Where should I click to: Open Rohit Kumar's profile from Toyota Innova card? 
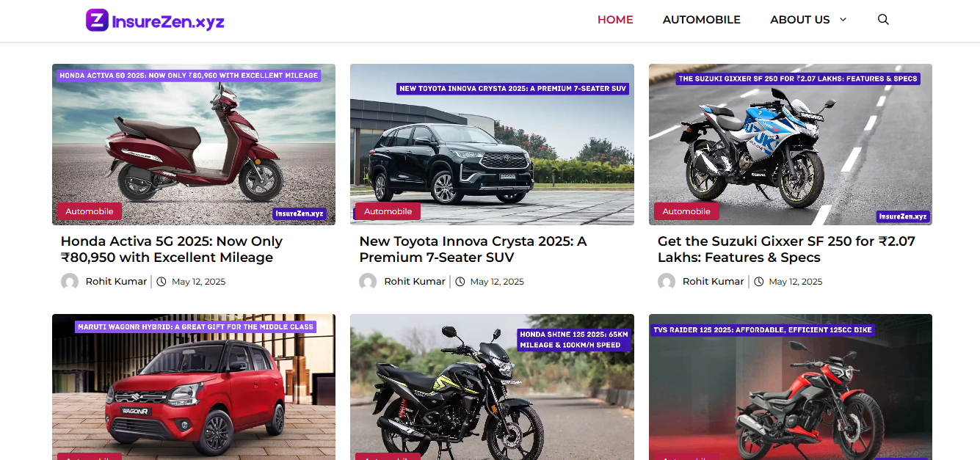click(x=415, y=282)
